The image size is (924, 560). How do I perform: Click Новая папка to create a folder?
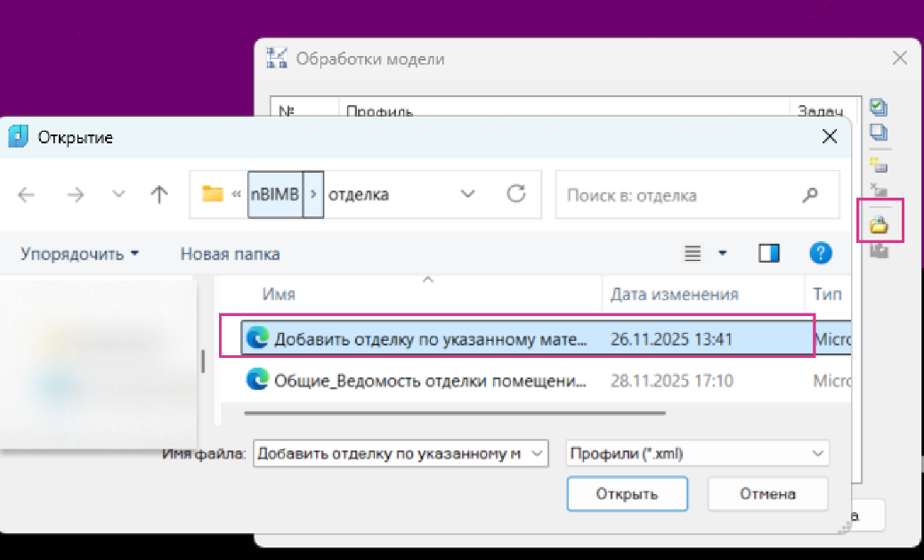click(230, 253)
